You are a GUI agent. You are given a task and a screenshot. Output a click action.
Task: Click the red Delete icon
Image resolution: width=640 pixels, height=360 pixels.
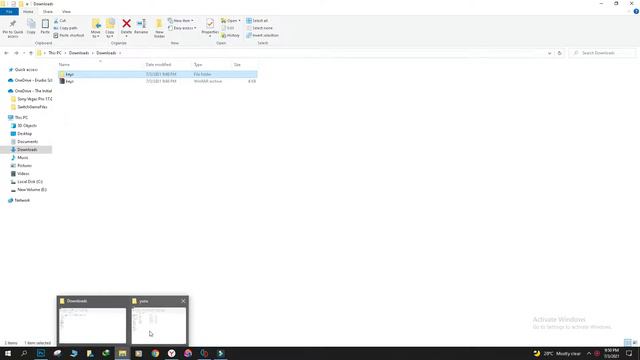(127, 24)
